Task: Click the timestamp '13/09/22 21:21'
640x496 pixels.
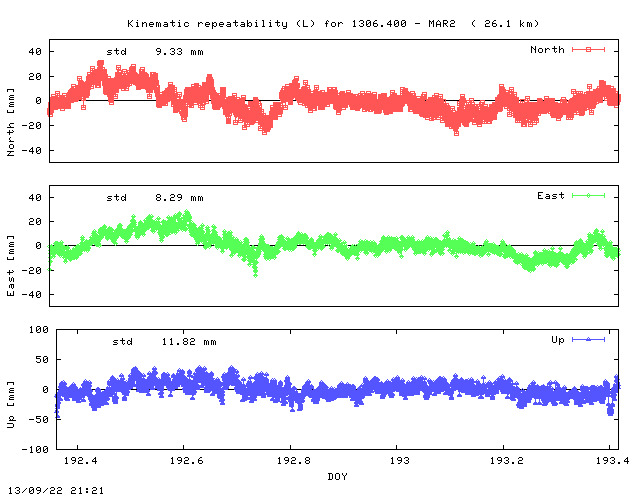Action: coord(56,490)
